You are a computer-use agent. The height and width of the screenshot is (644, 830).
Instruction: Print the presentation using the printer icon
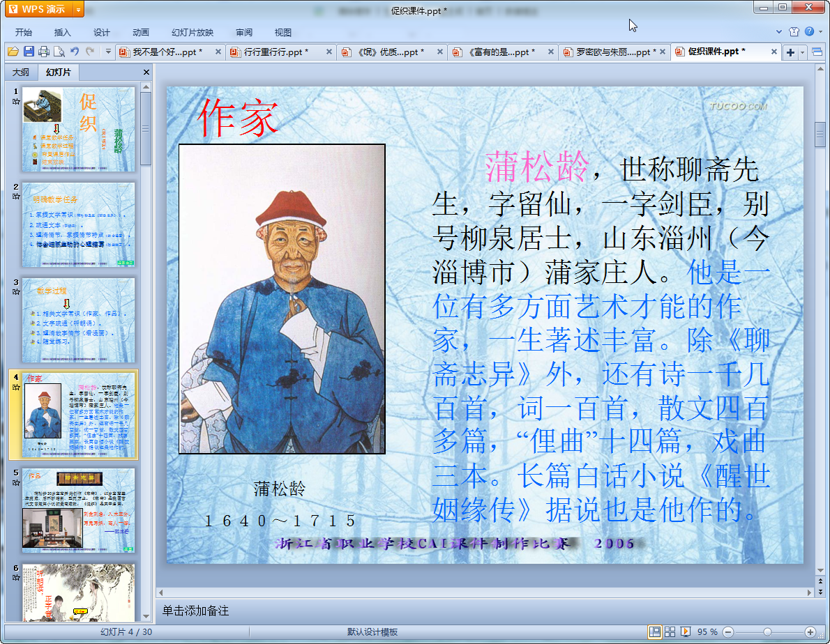44,52
